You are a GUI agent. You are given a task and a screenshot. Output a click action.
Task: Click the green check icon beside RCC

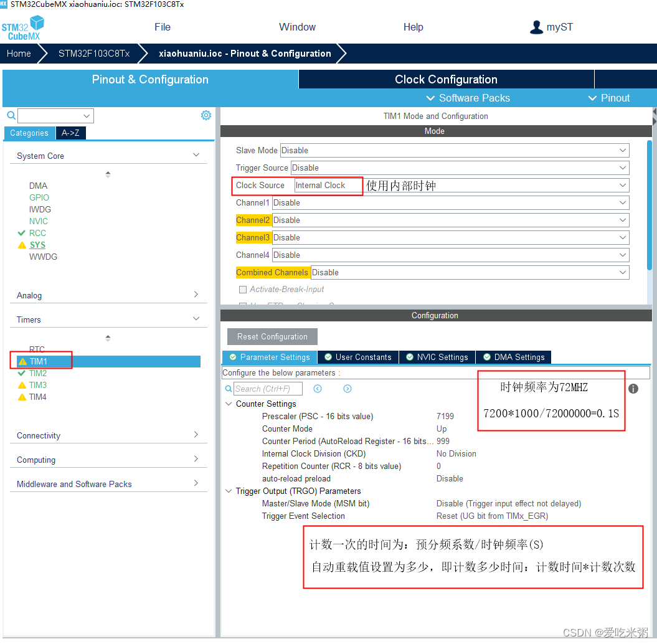(22, 233)
